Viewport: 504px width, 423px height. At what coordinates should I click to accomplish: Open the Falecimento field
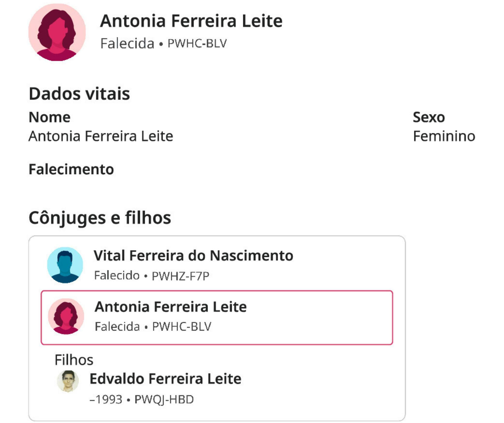tap(71, 169)
